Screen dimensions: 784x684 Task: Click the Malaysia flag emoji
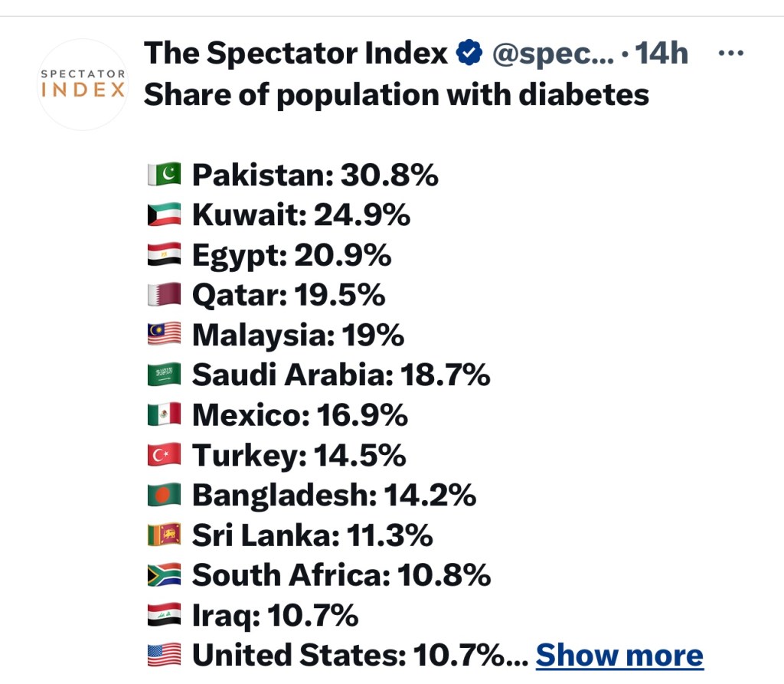(x=164, y=335)
